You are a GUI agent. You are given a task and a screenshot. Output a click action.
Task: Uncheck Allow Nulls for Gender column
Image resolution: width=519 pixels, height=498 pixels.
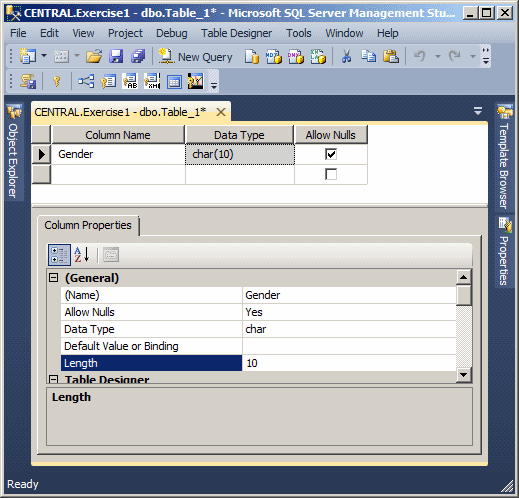(331, 154)
